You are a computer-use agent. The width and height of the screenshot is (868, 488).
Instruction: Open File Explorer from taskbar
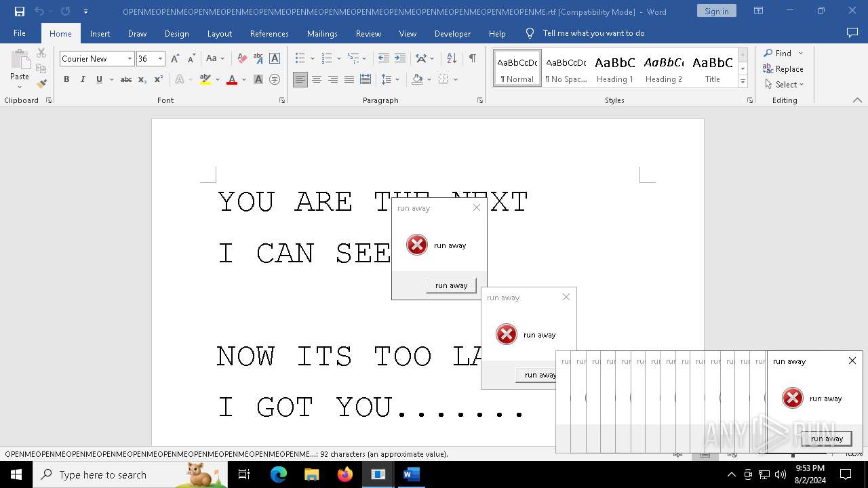click(311, 474)
